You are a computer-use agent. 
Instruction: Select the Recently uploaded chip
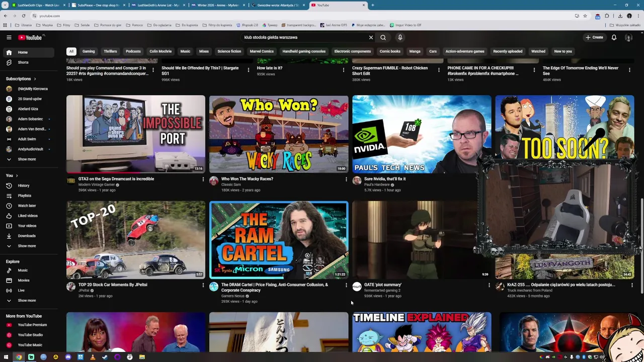508,51
